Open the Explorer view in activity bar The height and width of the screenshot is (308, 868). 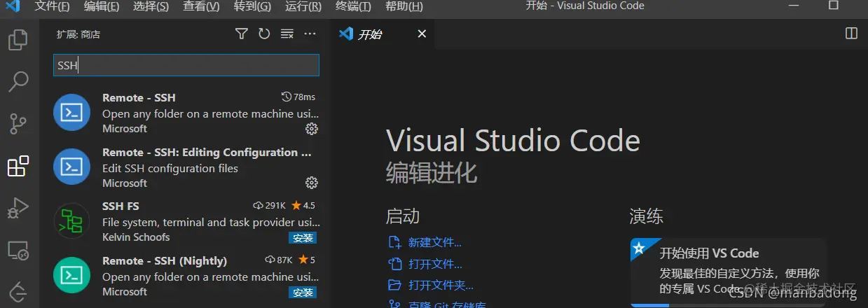pos(18,39)
